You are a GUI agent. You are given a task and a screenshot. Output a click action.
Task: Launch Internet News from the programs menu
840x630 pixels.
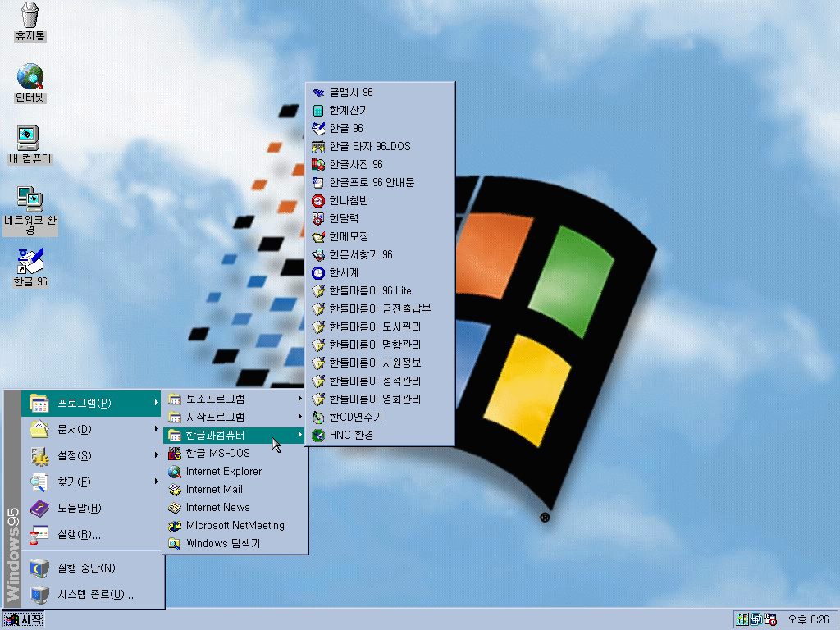coord(235,507)
